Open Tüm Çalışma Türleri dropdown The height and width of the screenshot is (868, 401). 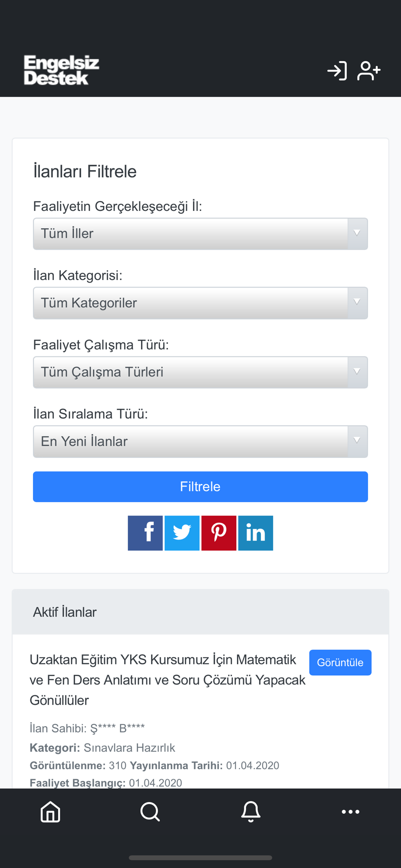[200, 372]
